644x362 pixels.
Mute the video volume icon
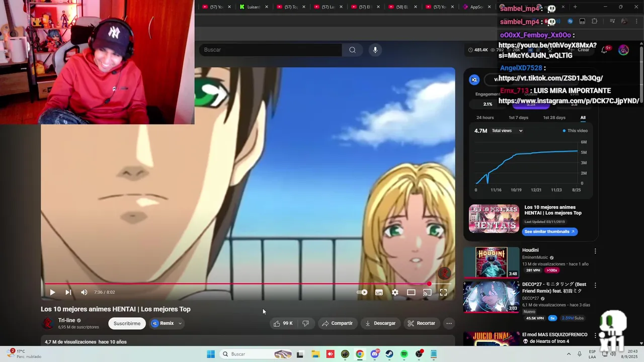coord(84,292)
